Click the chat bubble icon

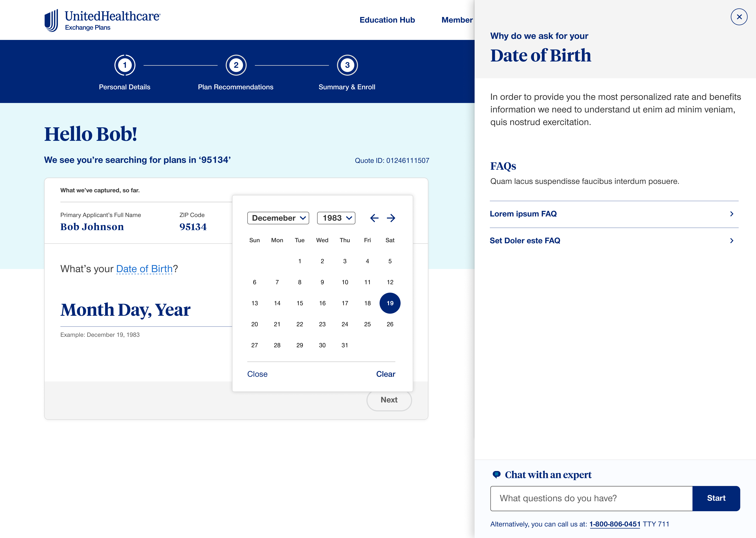(496, 474)
